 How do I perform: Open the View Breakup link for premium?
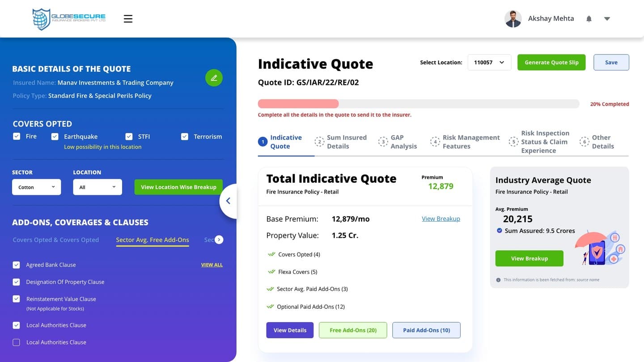(441, 219)
